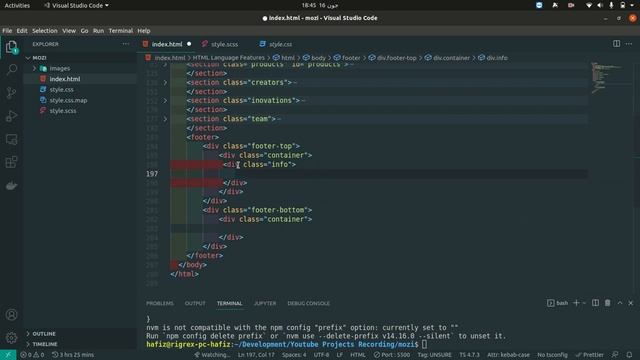This screenshot has height=360, width=640.
Task: Unfold the products section code
Action: [165, 64]
